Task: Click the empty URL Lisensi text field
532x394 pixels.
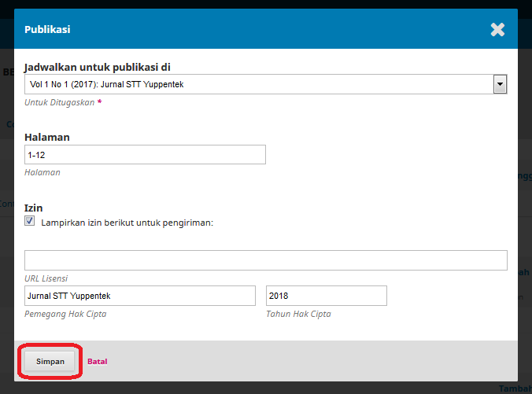Action: coord(265,260)
